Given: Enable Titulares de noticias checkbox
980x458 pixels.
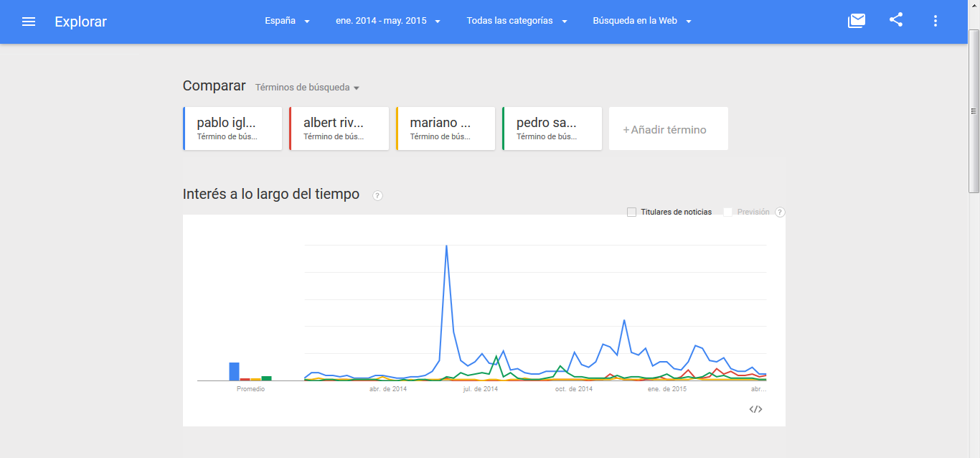Looking at the screenshot, I should tap(631, 212).
